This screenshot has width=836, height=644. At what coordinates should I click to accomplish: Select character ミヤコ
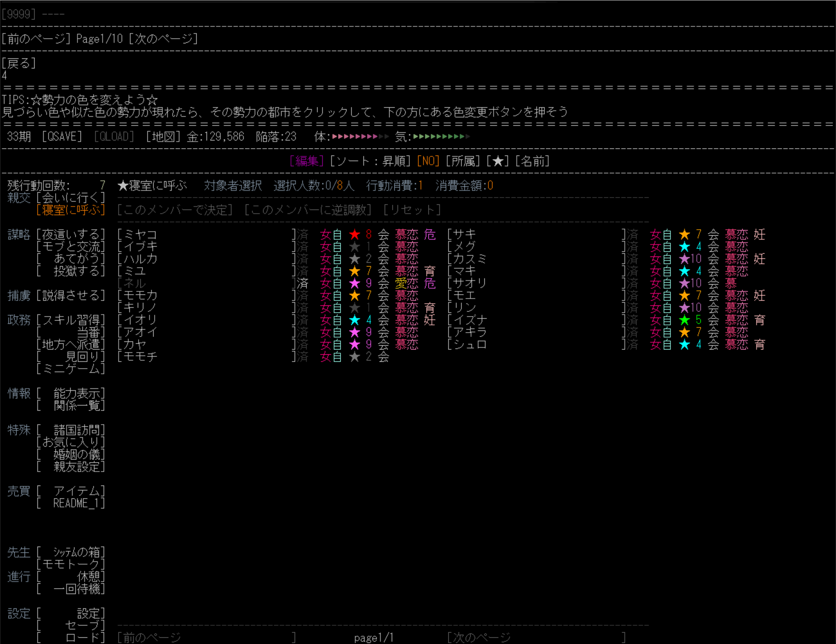(207, 234)
